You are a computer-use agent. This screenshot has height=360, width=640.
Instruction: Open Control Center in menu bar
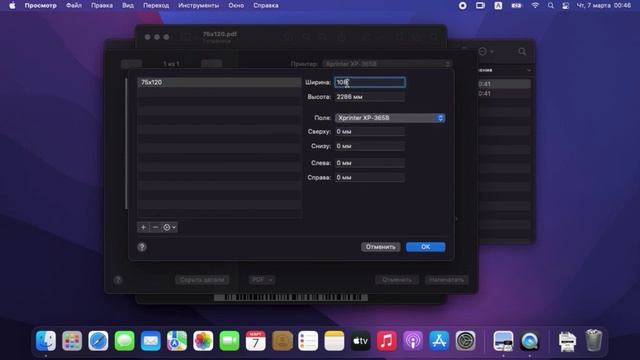pyautogui.click(x=566, y=6)
